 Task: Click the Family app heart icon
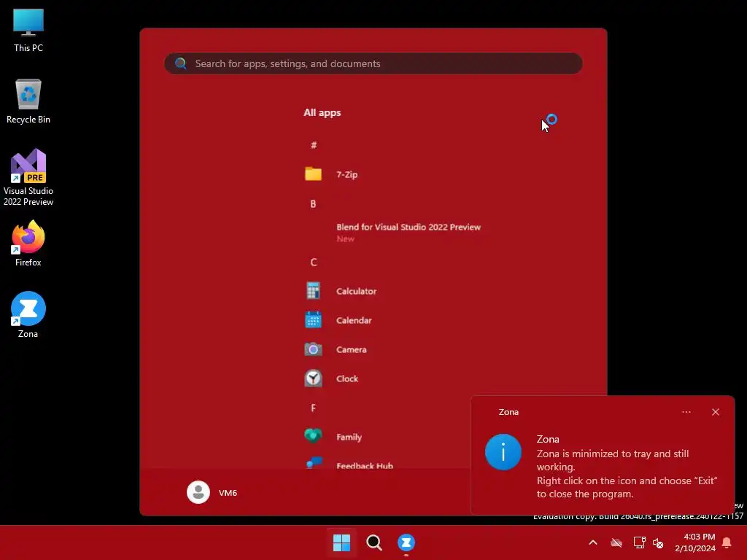point(313,436)
